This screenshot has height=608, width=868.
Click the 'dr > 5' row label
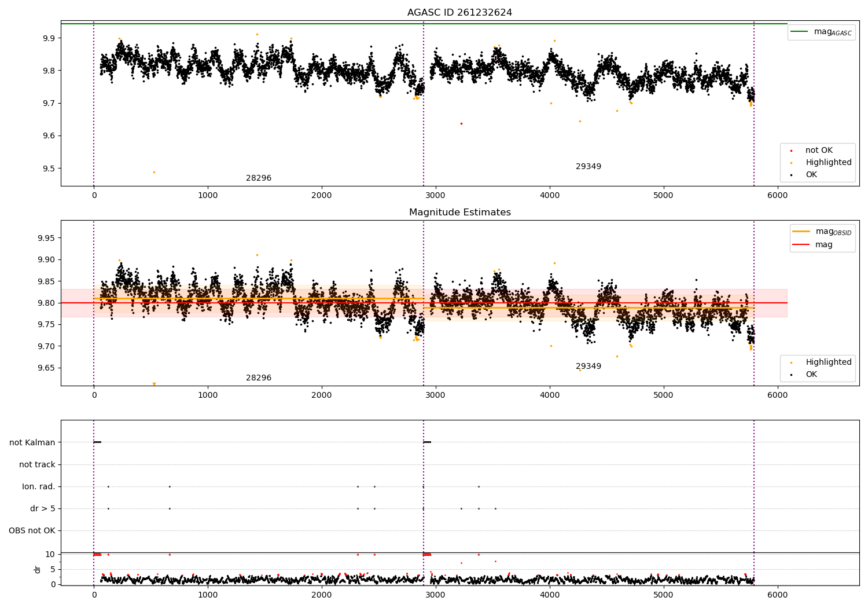pyautogui.click(x=43, y=509)
